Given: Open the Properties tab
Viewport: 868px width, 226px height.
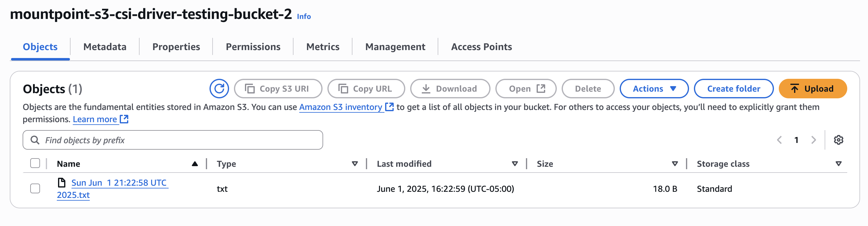Looking at the screenshot, I should point(176,47).
